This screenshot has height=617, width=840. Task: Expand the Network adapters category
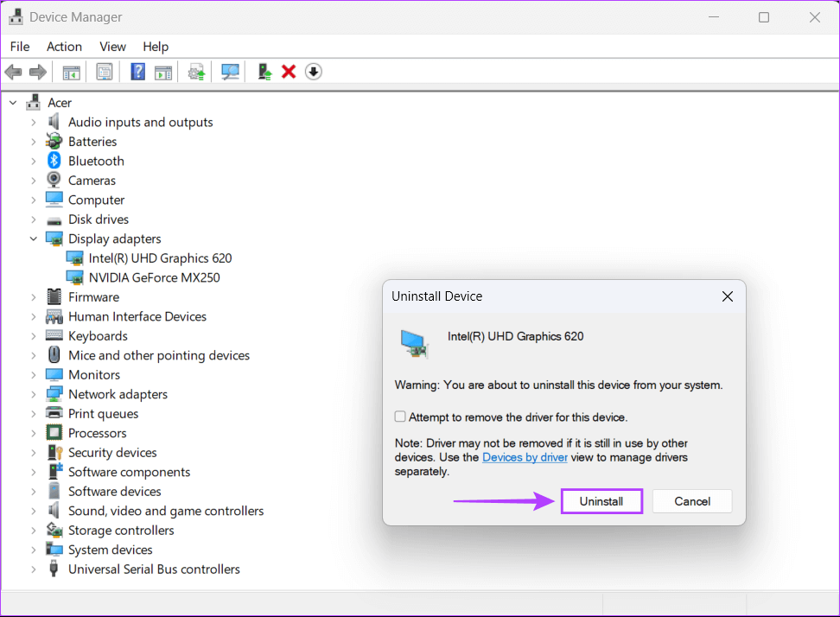pos(33,394)
